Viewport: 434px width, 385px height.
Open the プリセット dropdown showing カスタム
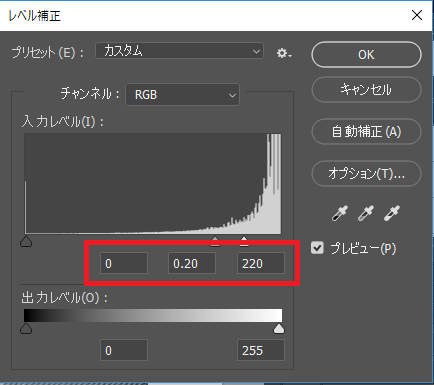[180, 51]
